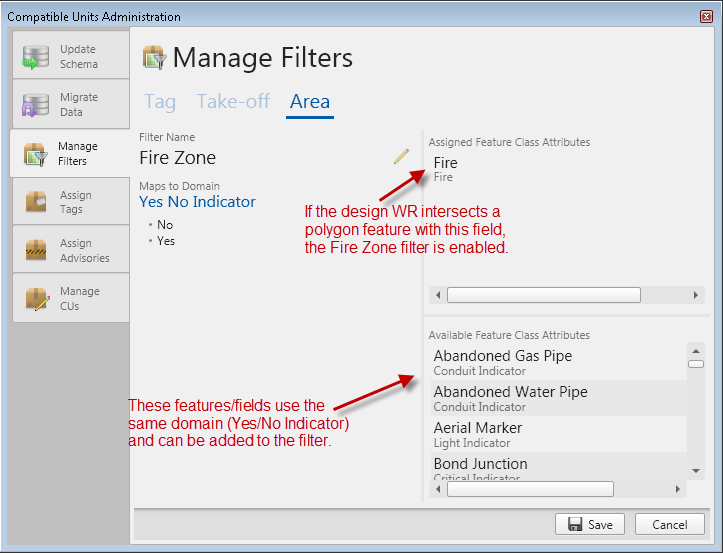723x553 pixels.
Task: Click the pencil icon to edit filter name
Action: [401, 156]
